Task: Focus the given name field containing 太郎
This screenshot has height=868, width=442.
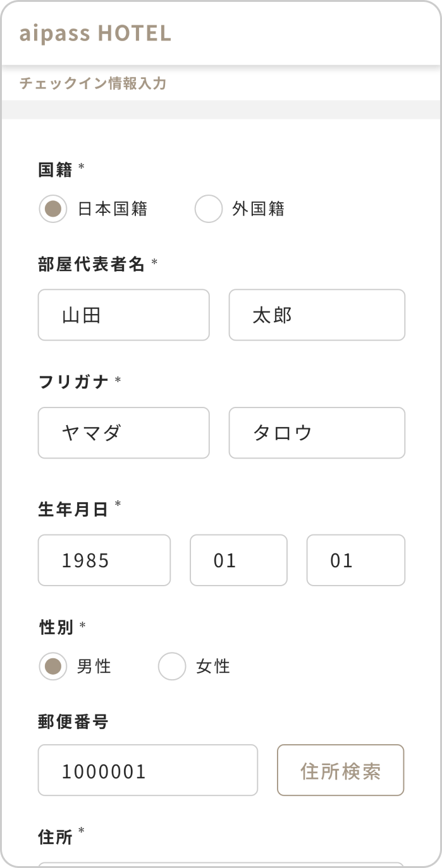Action: 316,315
